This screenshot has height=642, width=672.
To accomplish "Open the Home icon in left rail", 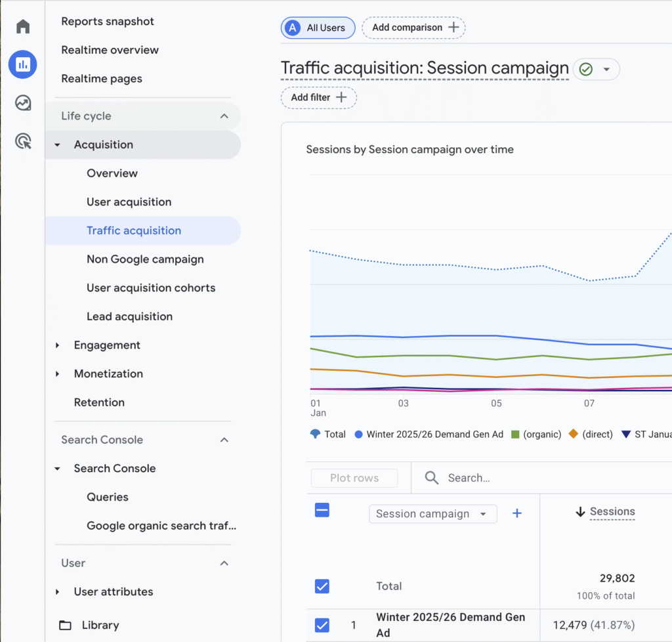I will point(22,26).
